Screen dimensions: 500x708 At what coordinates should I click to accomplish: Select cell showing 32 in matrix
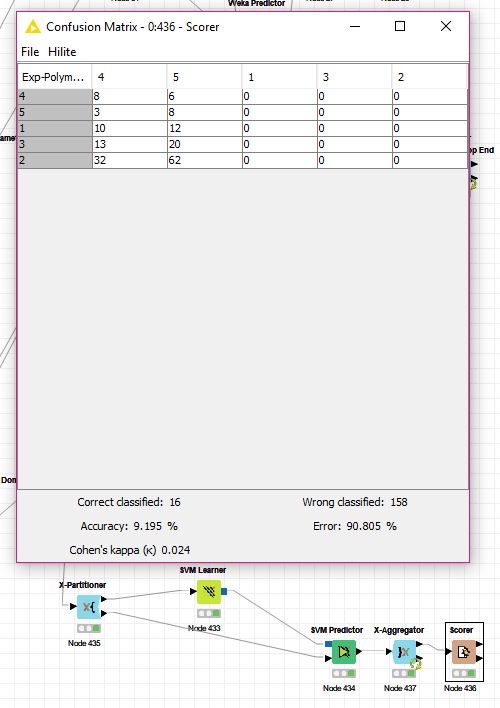(x=130, y=160)
